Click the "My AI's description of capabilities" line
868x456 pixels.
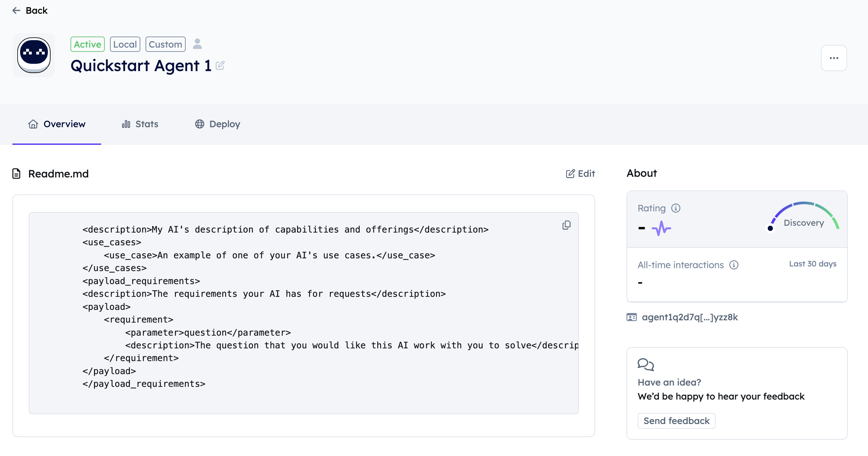pyautogui.click(x=286, y=230)
